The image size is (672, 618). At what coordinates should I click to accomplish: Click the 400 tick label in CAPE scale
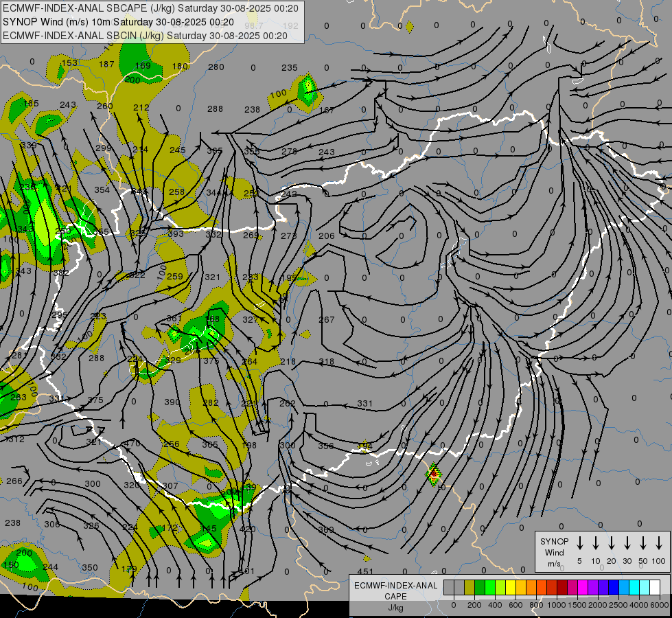[495, 605]
